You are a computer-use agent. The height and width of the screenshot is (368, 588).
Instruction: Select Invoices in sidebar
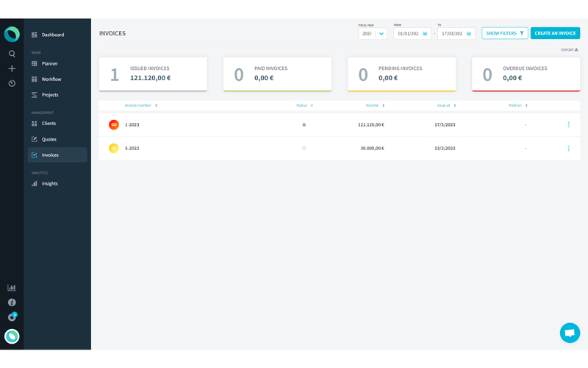(x=57, y=155)
